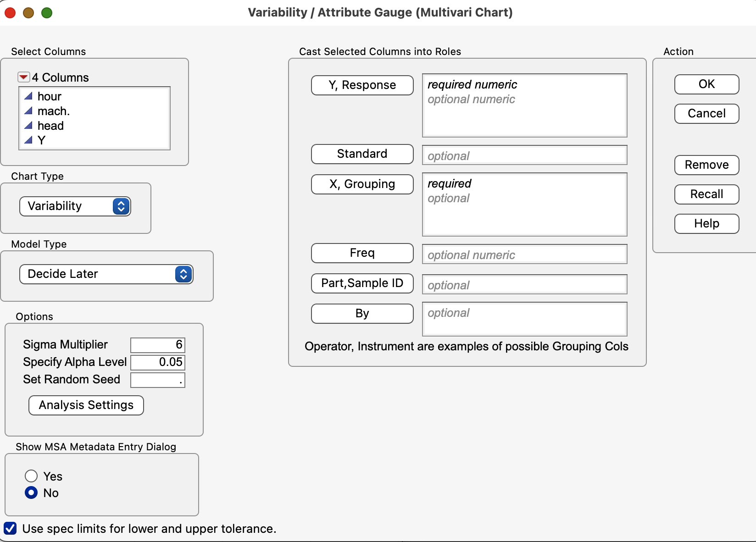
Task: Click in the Sigma Multiplier field
Action: coord(158,345)
